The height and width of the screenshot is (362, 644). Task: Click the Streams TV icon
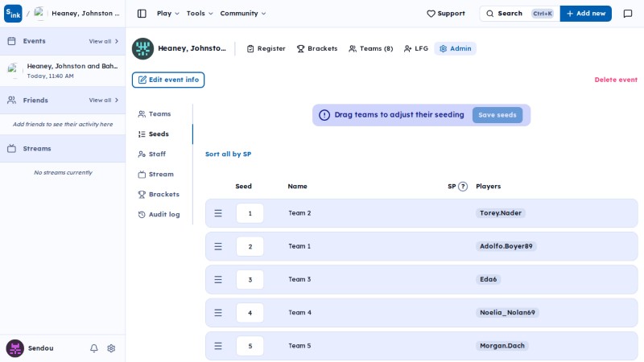click(x=11, y=149)
